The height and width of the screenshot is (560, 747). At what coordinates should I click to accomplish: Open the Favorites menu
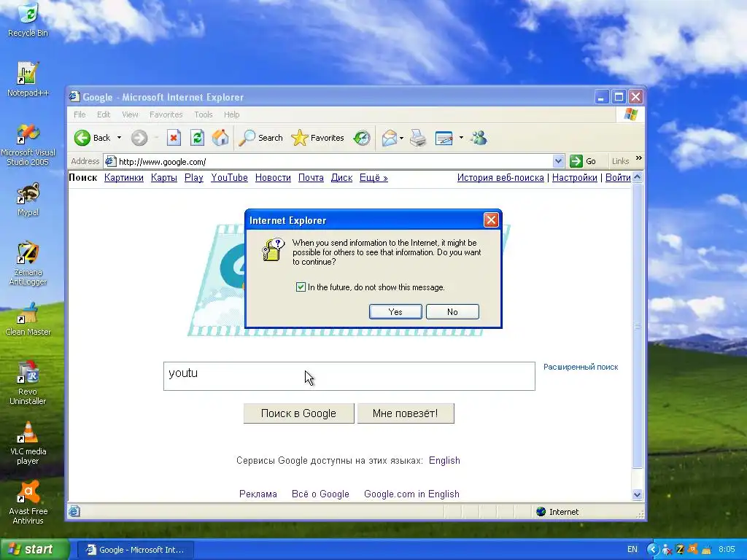pos(166,114)
